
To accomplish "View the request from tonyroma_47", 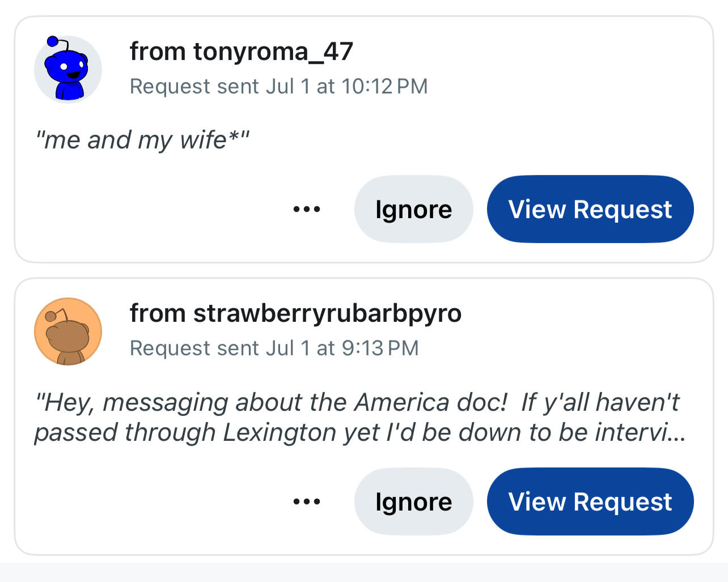I will pos(590,209).
